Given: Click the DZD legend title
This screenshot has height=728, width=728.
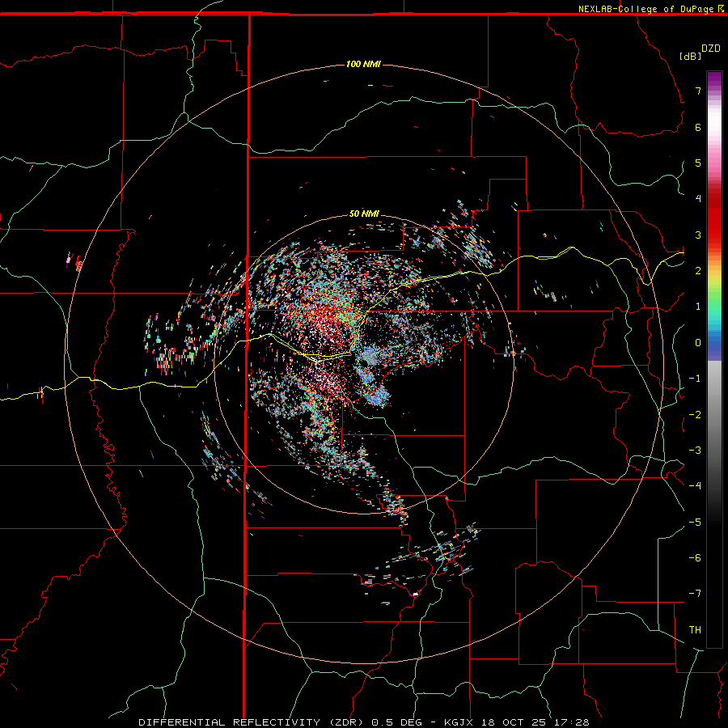Looking at the screenshot, I should [x=711, y=49].
